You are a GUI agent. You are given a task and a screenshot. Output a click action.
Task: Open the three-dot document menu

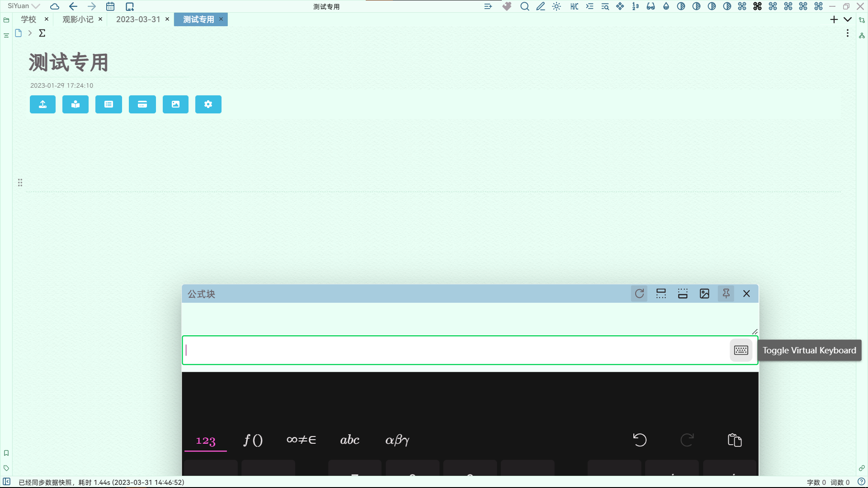[848, 33]
